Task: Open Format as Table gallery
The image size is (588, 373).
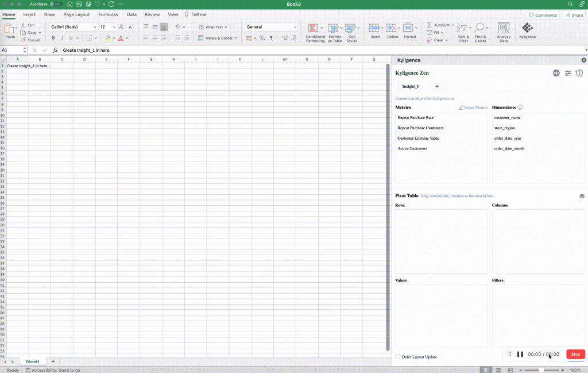Action: [x=335, y=33]
